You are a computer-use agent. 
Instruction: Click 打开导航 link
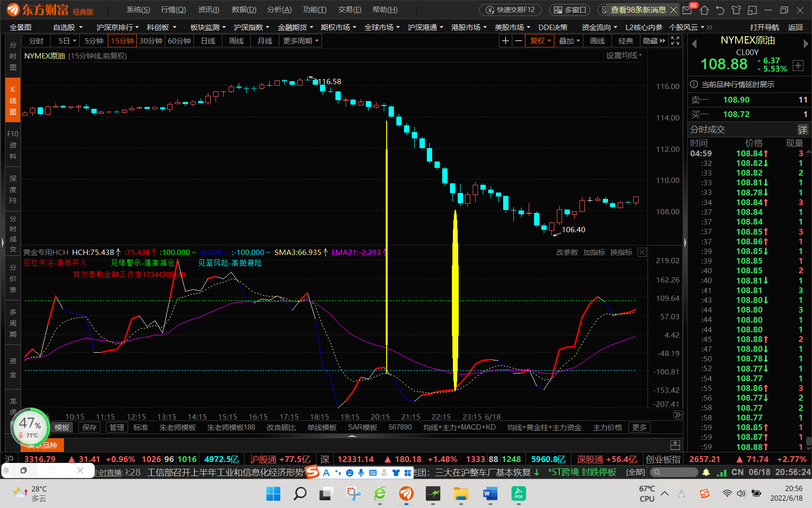coord(765,28)
